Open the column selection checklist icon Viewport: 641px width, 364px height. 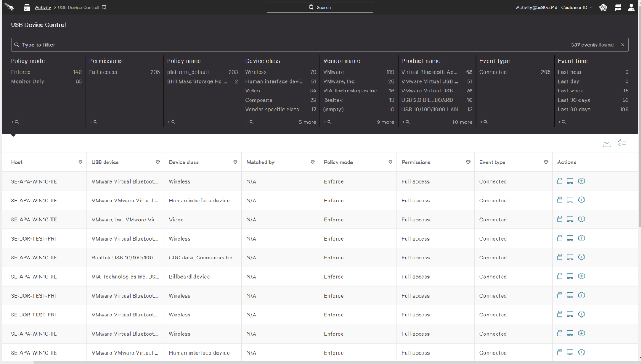(622, 143)
